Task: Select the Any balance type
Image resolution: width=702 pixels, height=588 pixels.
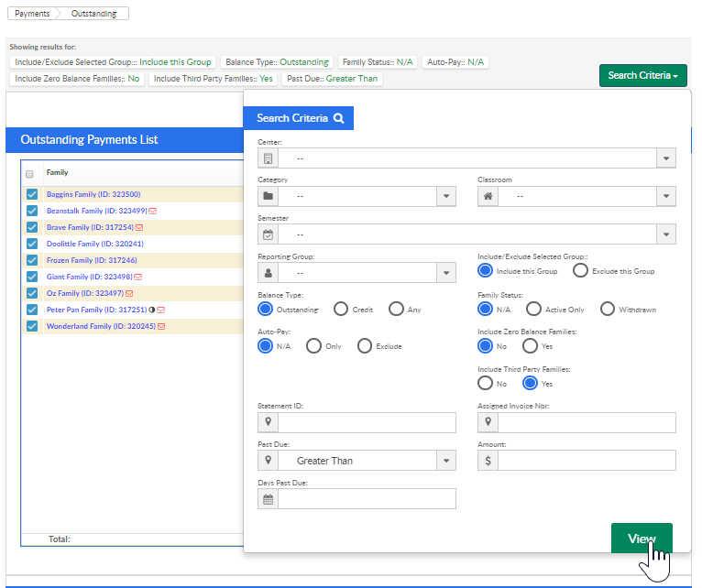Action: pyautogui.click(x=396, y=310)
